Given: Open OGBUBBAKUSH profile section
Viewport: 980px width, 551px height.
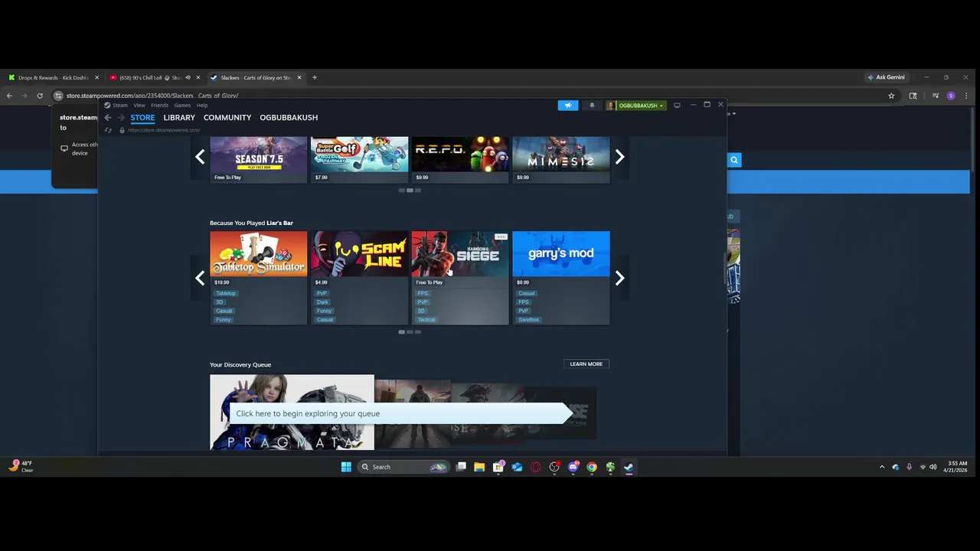Looking at the screenshot, I should click(289, 118).
